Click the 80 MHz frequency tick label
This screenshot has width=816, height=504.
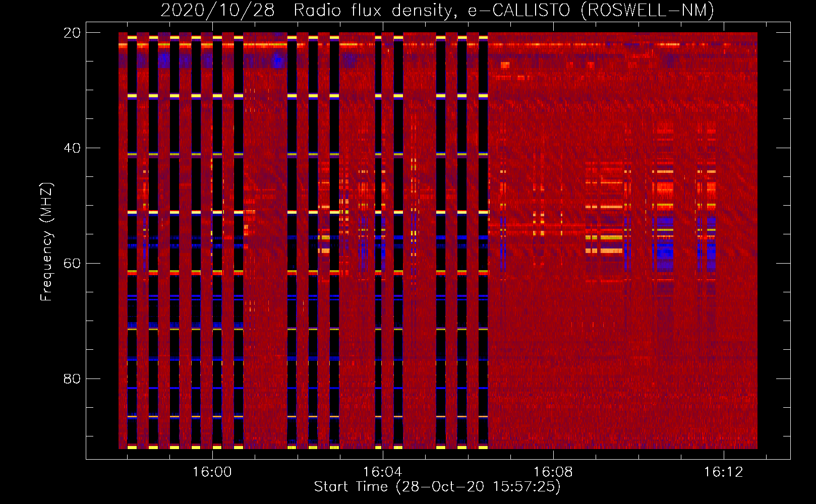coord(72,379)
